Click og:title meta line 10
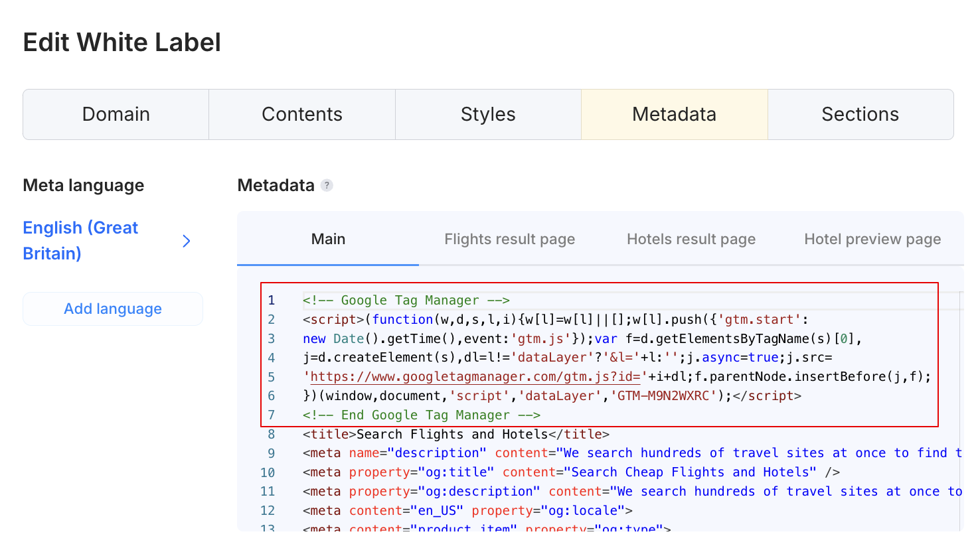This screenshot has width=980, height=560. click(571, 472)
